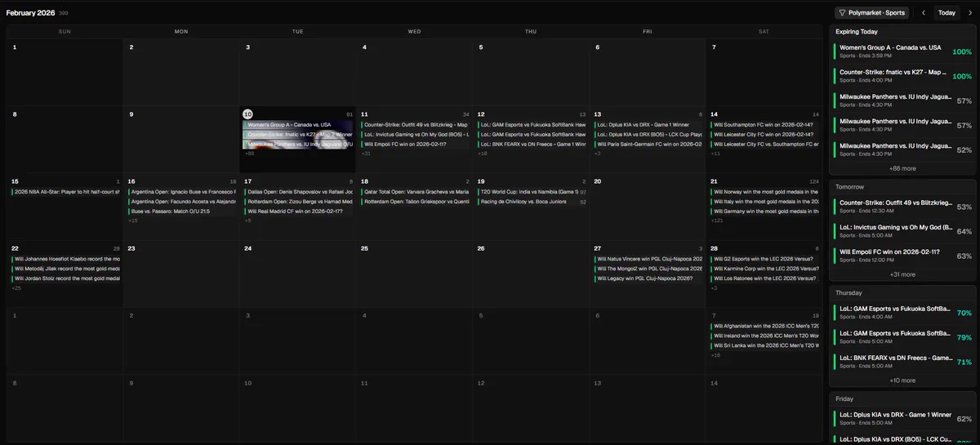This screenshot has width=980, height=445.
Task: Show '+5' more events on February 17
Action: pos(248,220)
